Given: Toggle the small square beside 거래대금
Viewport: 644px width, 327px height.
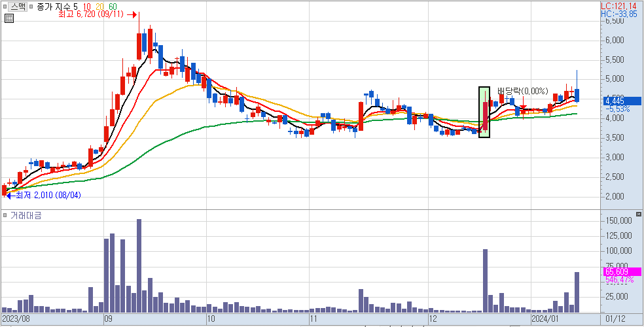Looking at the screenshot, I should click(5, 215).
